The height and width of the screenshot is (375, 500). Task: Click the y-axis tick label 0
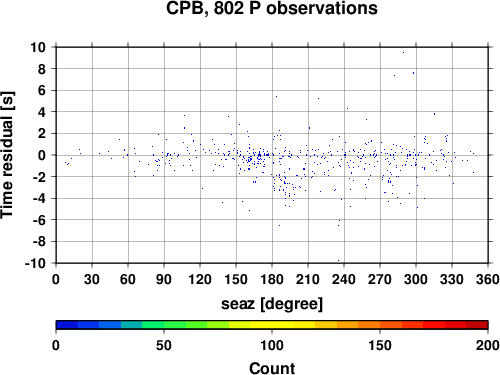(x=42, y=155)
